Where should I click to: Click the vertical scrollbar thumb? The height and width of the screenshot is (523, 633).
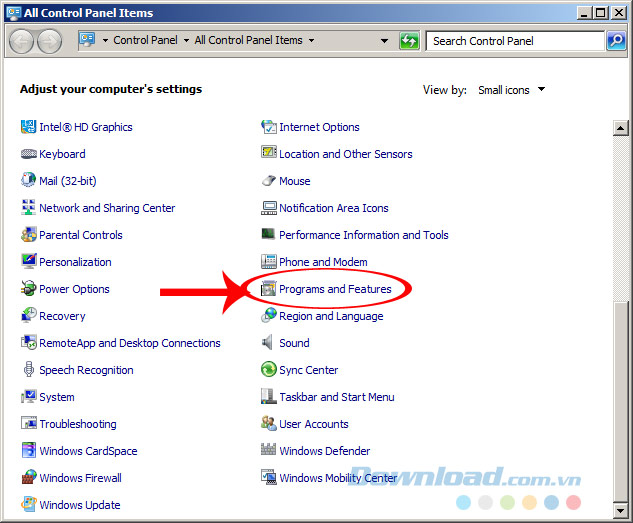620,402
